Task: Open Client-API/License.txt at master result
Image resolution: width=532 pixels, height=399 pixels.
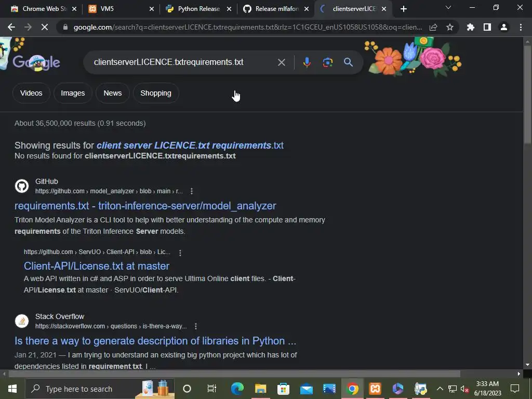Action: point(96,266)
